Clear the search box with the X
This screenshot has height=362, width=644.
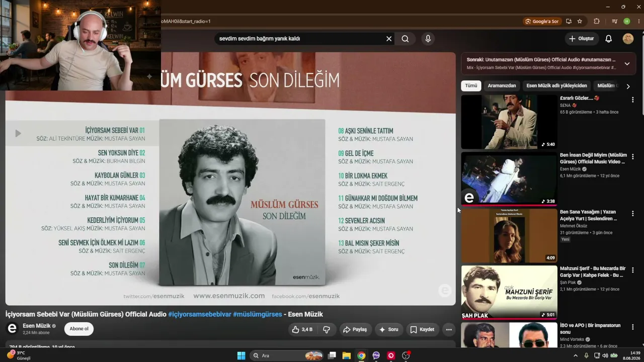[389, 39]
